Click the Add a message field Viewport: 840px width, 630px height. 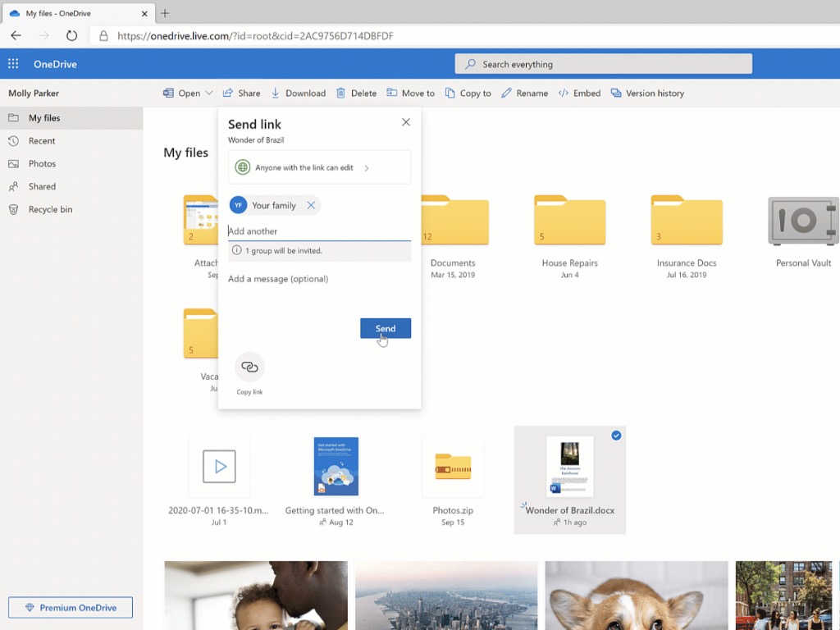[x=319, y=279]
